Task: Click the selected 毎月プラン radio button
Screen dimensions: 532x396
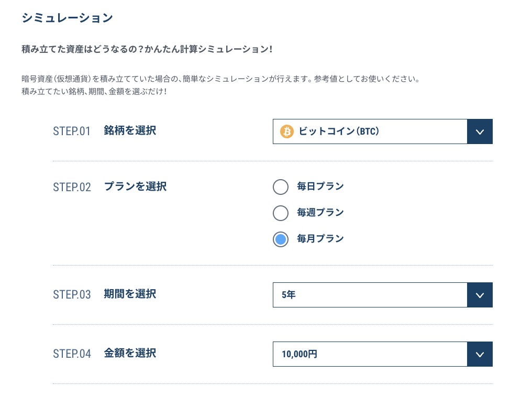Action: [x=281, y=239]
